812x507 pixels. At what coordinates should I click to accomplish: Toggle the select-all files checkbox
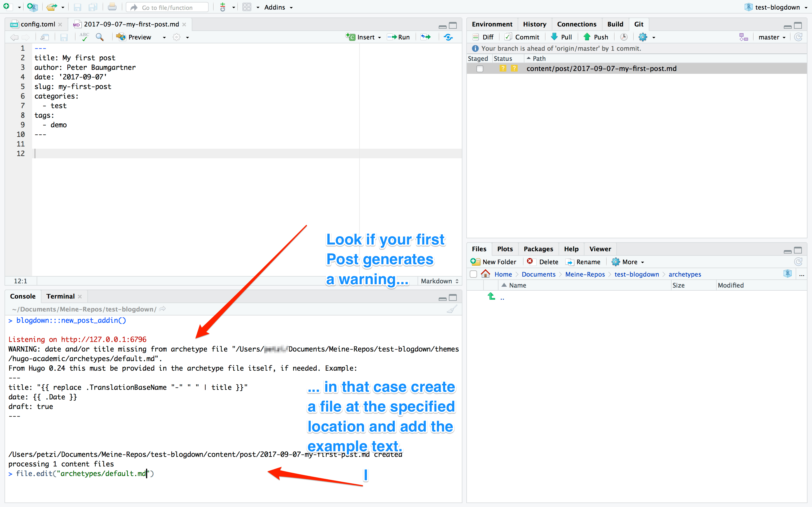473,274
